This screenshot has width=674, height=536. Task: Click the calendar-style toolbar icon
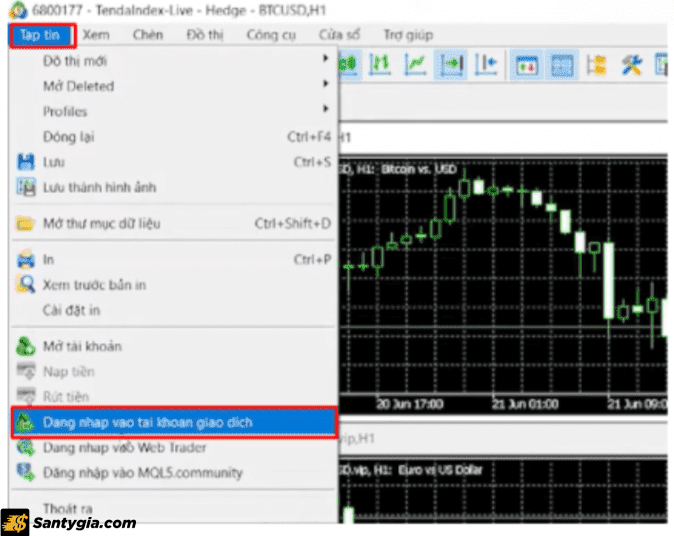click(527, 65)
